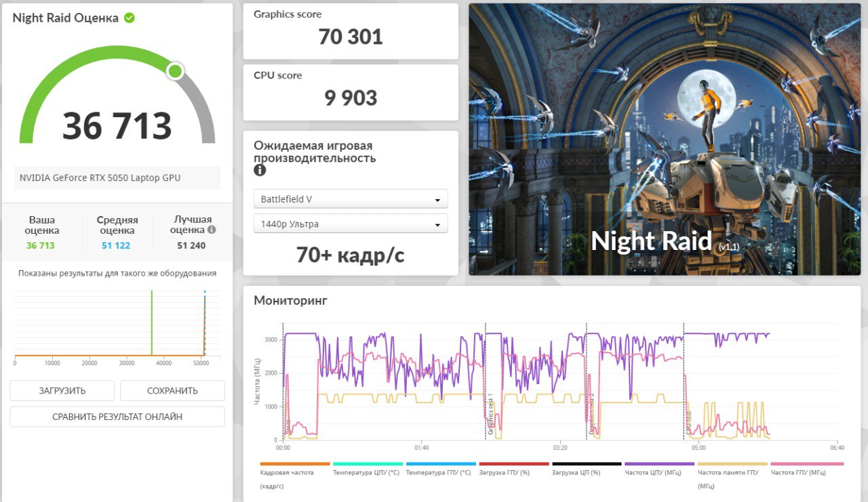The width and height of the screenshot is (868, 502).
Task: Click the CPU test marker on the monitoring chart
Action: tap(689, 421)
